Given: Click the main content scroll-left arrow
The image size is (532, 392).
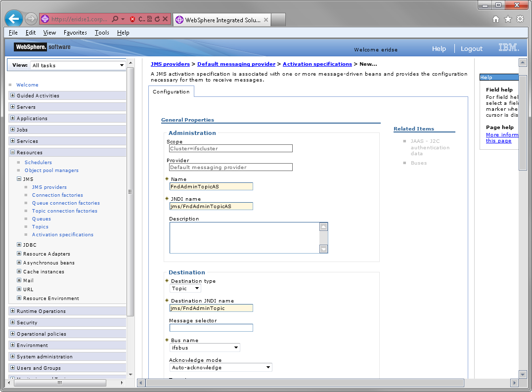Looking at the screenshot, I should click(141, 383).
